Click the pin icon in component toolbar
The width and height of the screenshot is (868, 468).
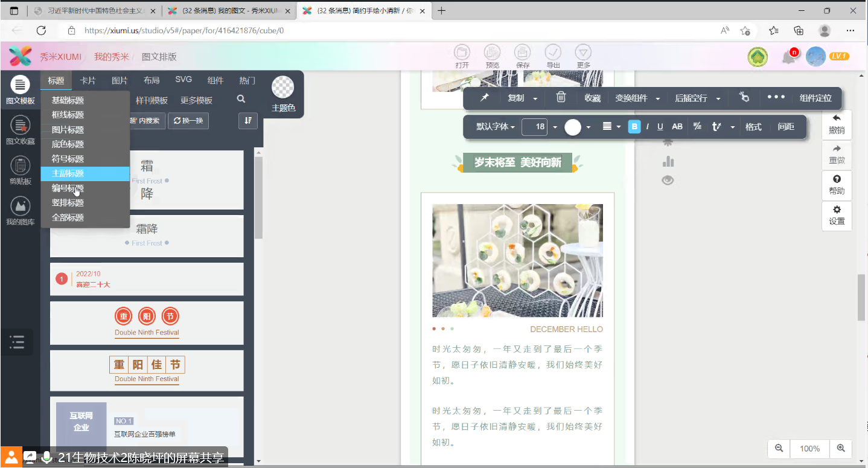[484, 98]
